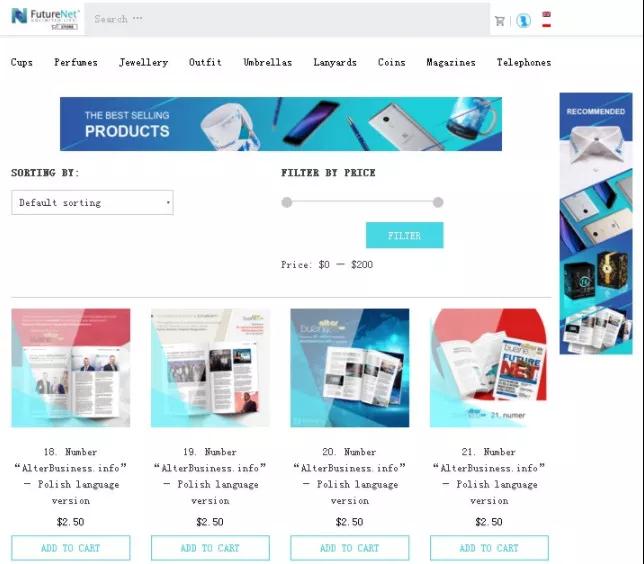Open the 19. Number AlterBusiness.info product link
Viewport: 644px width, 564px height.
[x=210, y=476]
